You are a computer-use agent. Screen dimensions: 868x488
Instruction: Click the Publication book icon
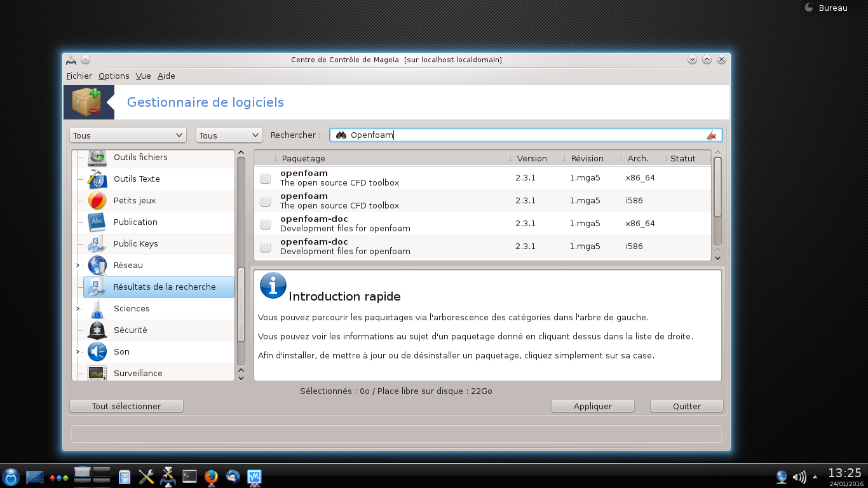[x=97, y=222]
